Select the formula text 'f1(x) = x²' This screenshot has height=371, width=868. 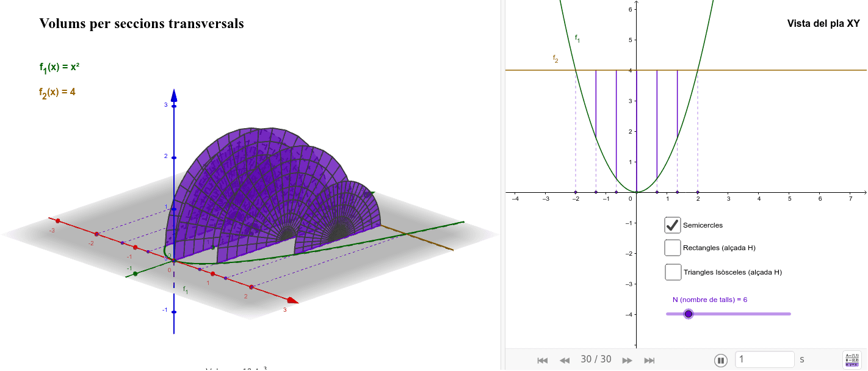[59, 68]
